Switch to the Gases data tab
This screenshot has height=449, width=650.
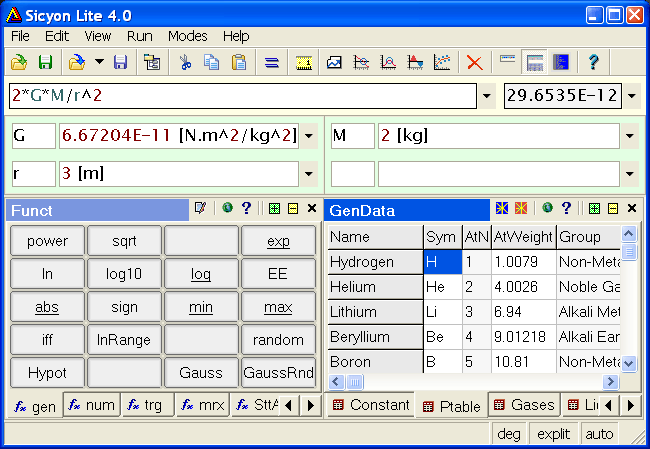[524, 405]
